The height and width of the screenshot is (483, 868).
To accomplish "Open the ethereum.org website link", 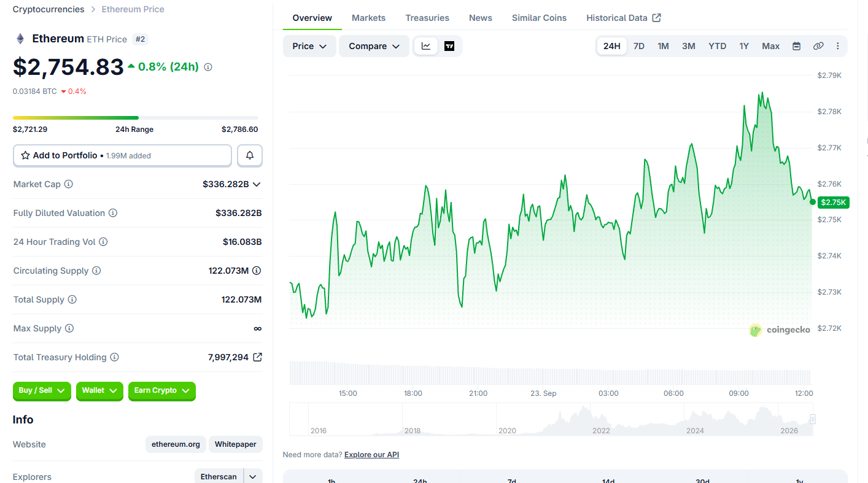I will [x=176, y=444].
